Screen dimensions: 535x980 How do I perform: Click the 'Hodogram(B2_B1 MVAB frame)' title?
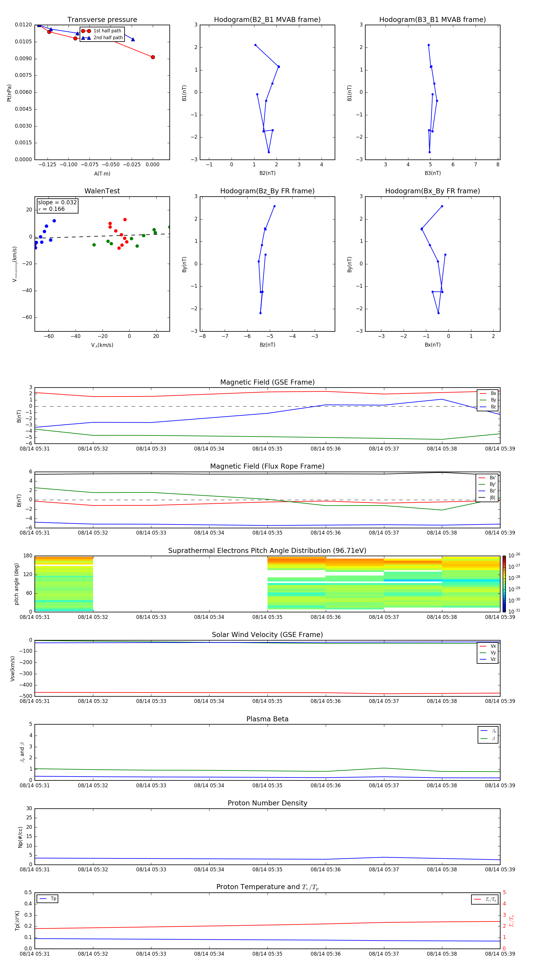(267, 19)
